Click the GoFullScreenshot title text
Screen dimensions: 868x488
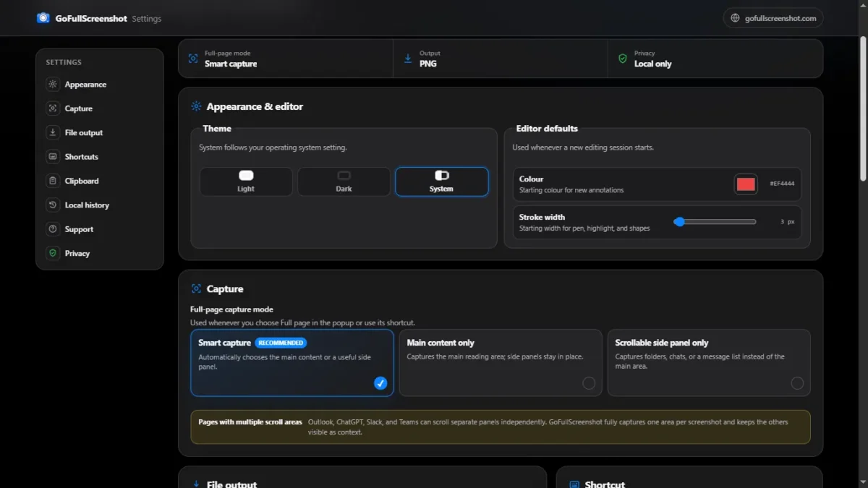[91, 18]
